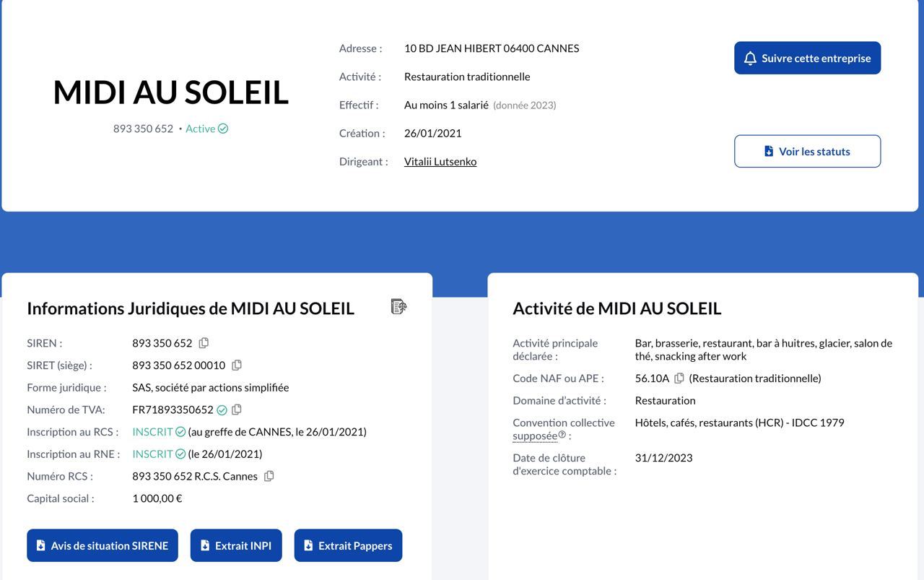Download the Avis de situation SIRENE
Screen dimensions: 924x580
tap(103, 545)
